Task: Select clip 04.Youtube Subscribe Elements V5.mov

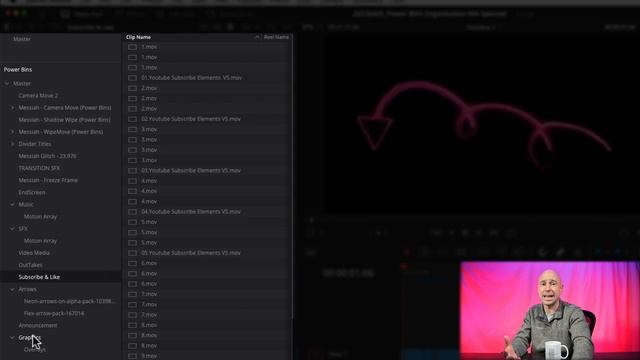Action: 191,211
